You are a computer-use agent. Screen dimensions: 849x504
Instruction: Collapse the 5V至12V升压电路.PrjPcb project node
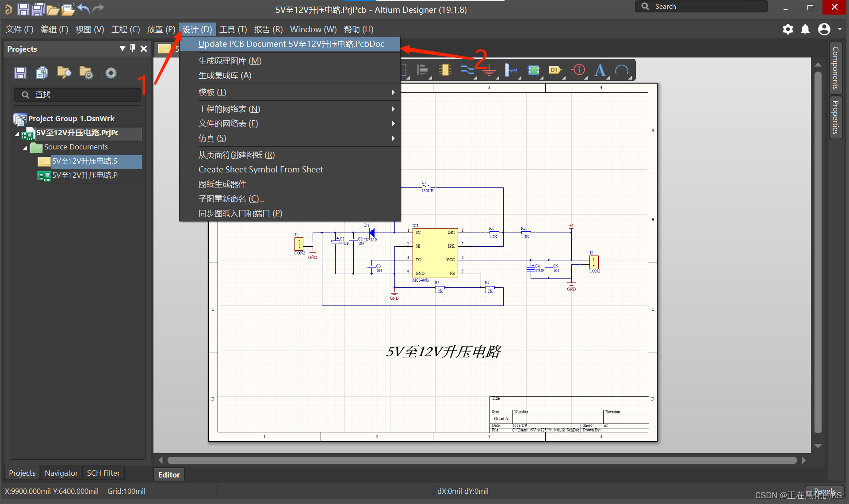[x=17, y=134]
